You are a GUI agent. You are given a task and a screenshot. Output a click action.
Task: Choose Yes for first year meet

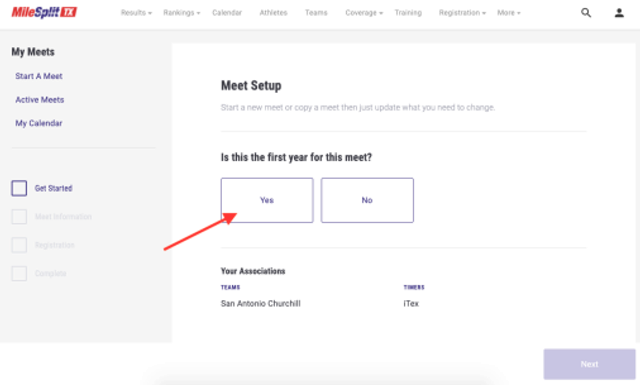(x=267, y=200)
